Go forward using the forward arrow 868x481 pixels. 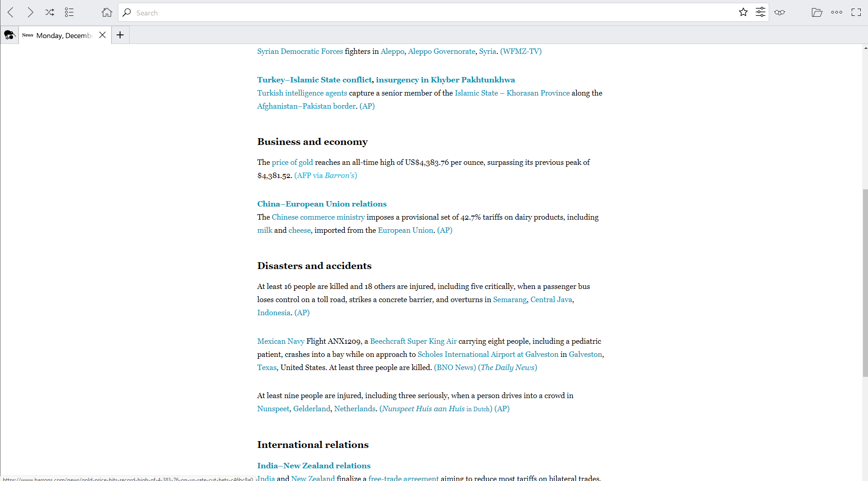pyautogui.click(x=30, y=12)
